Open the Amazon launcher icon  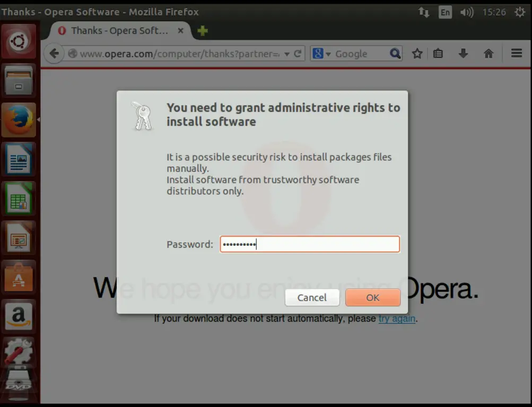coord(19,316)
